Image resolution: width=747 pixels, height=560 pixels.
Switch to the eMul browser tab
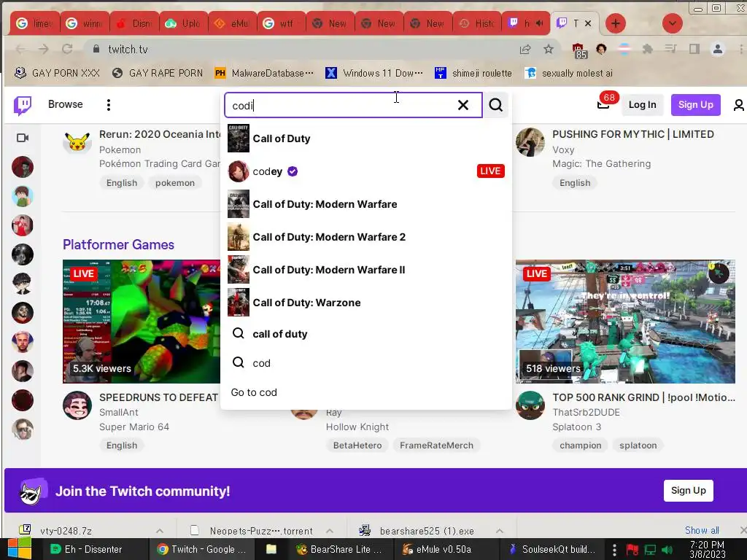pyautogui.click(x=233, y=23)
